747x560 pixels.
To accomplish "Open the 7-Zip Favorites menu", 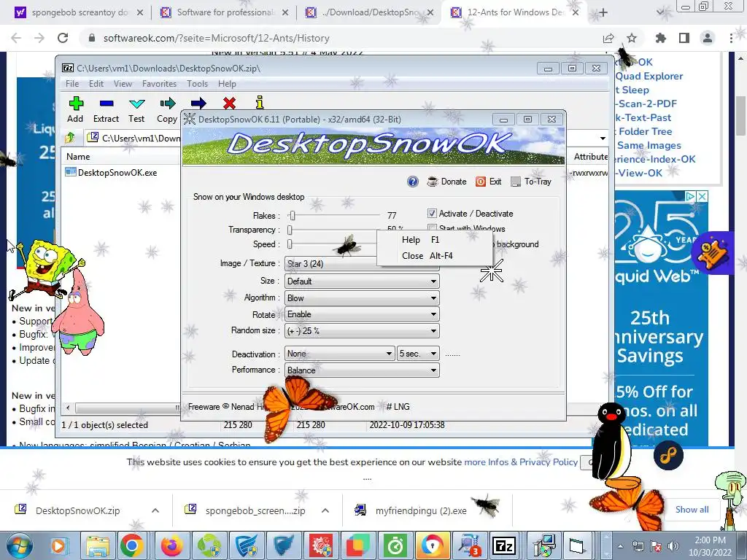I will coord(159,84).
